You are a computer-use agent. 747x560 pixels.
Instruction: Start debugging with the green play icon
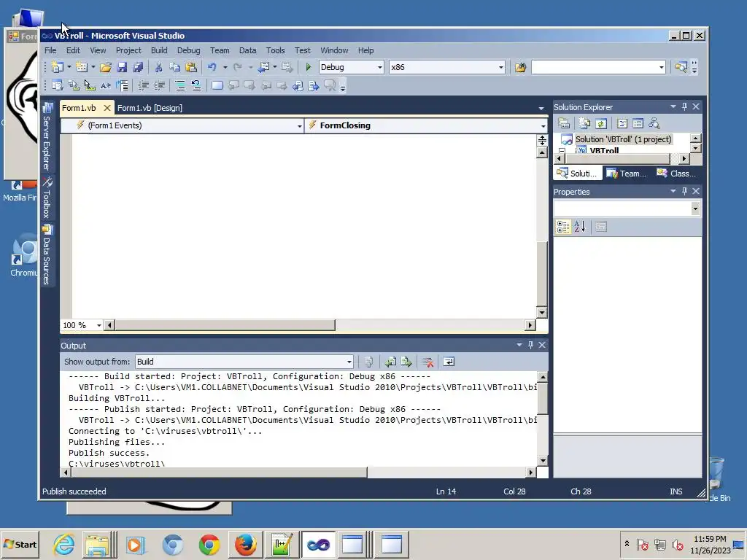pyautogui.click(x=309, y=67)
